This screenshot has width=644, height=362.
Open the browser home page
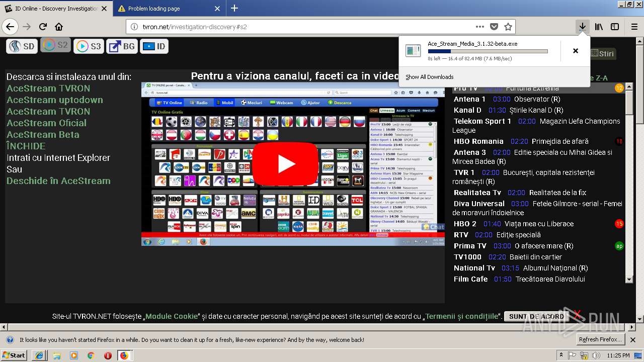pos(59,27)
